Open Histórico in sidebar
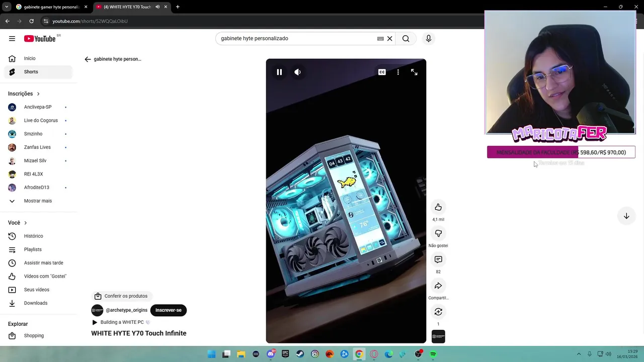This screenshot has height=362, width=644. coord(38,236)
